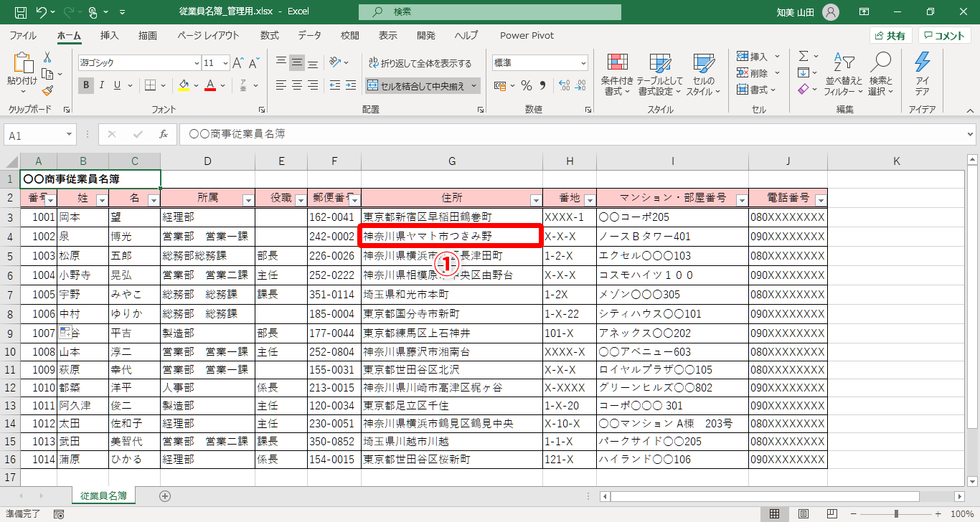Open the ファイル tab
The width and height of the screenshot is (980, 522).
(x=24, y=36)
